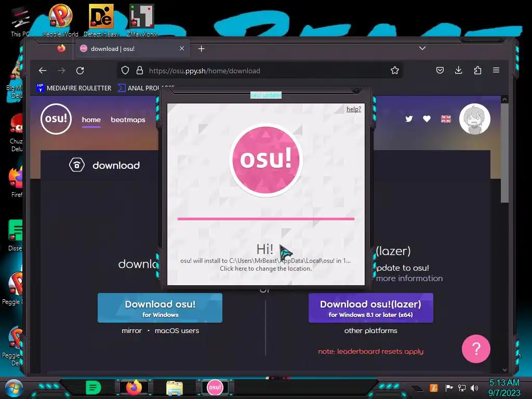This screenshot has height=399, width=532.
Task: Open the Pocket save icon
Action: pyautogui.click(x=440, y=70)
